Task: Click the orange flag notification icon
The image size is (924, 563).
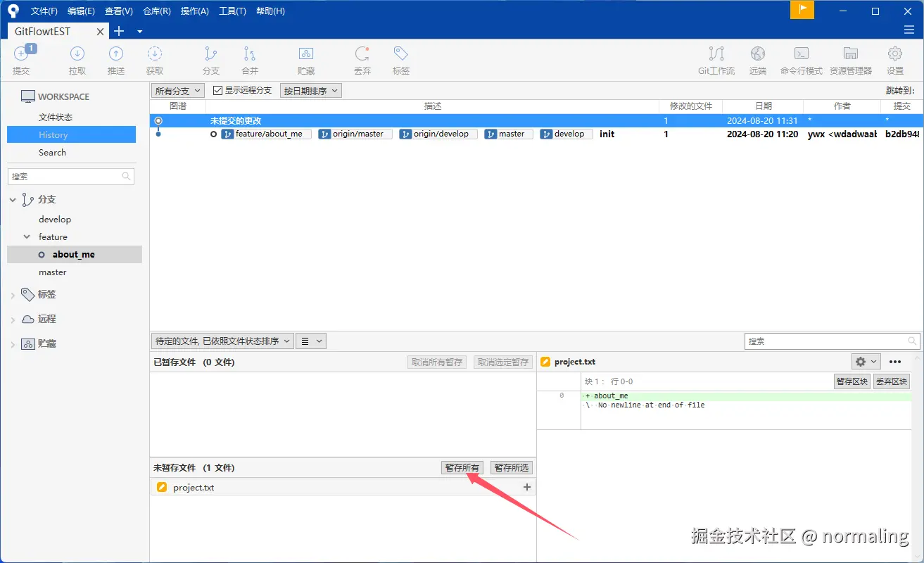Action: tap(802, 10)
